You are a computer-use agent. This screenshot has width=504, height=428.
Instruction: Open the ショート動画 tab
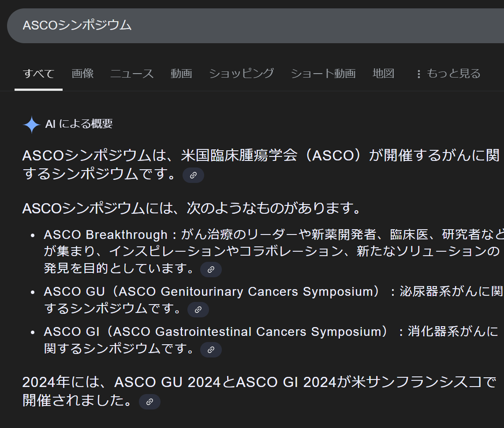pos(323,74)
